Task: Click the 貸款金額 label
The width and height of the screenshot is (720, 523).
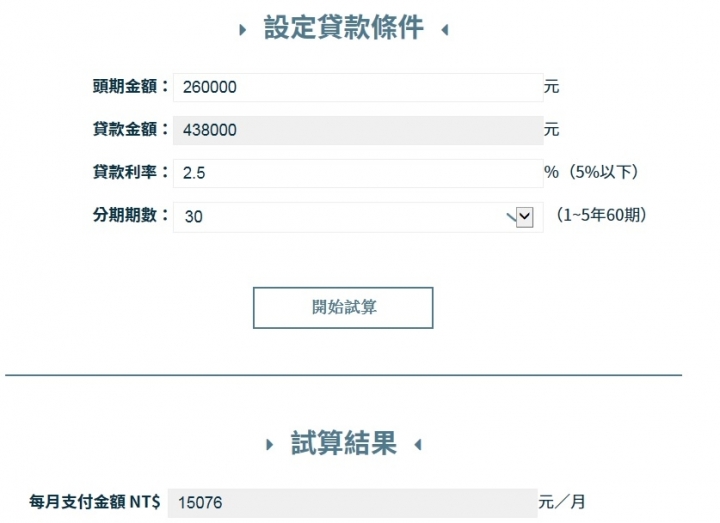Action: [x=131, y=129]
